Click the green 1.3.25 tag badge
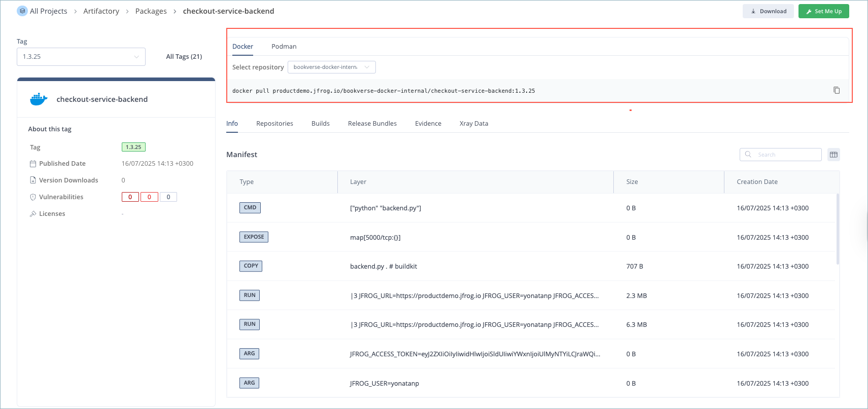 [x=133, y=147]
